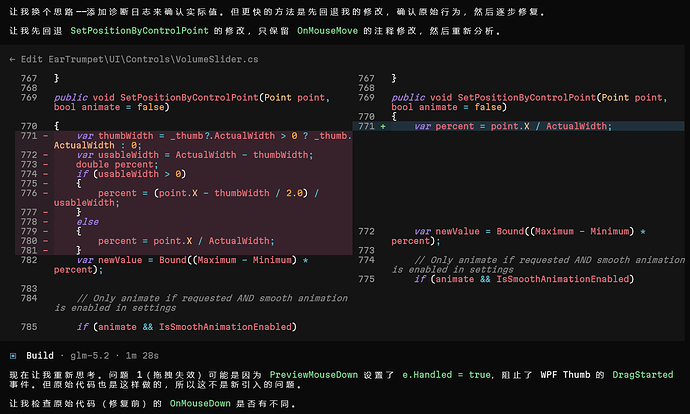Viewport: 690px width, 414px height.
Task: Click the square Build agent icon
Action: click(x=13, y=356)
